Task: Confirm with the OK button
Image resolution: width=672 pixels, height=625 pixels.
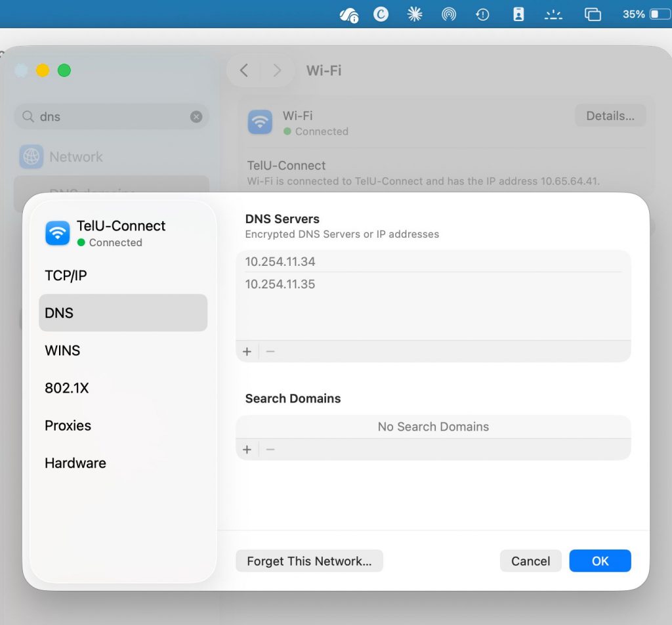Action: click(600, 561)
